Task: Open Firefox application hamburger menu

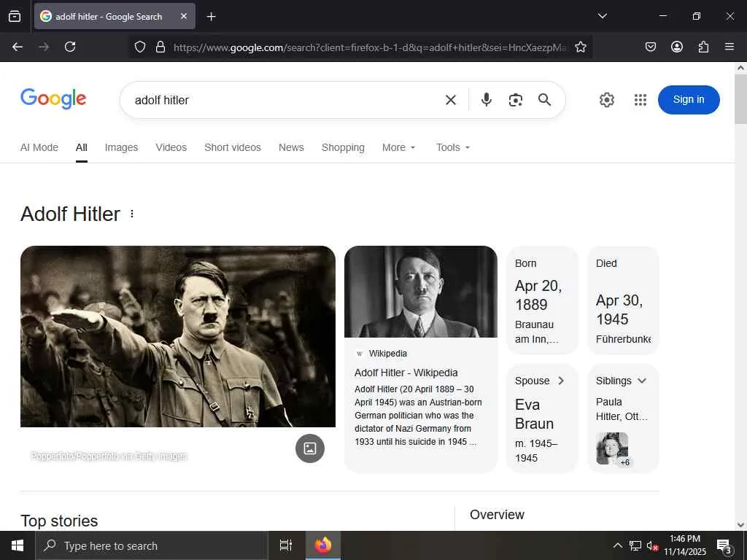Action: coord(729,47)
